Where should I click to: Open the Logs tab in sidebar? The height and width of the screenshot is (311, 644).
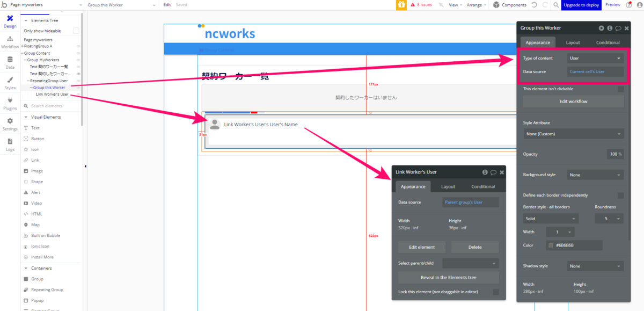[10, 145]
